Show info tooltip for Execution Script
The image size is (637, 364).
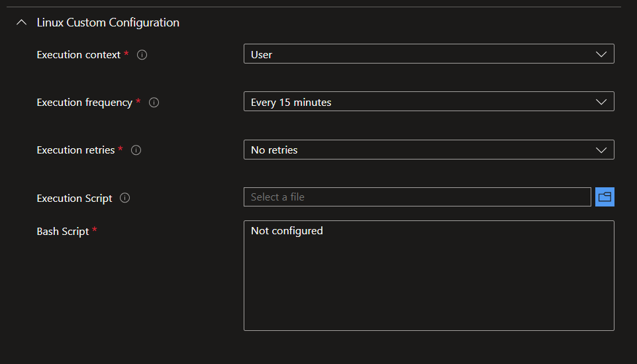coord(124,198)
